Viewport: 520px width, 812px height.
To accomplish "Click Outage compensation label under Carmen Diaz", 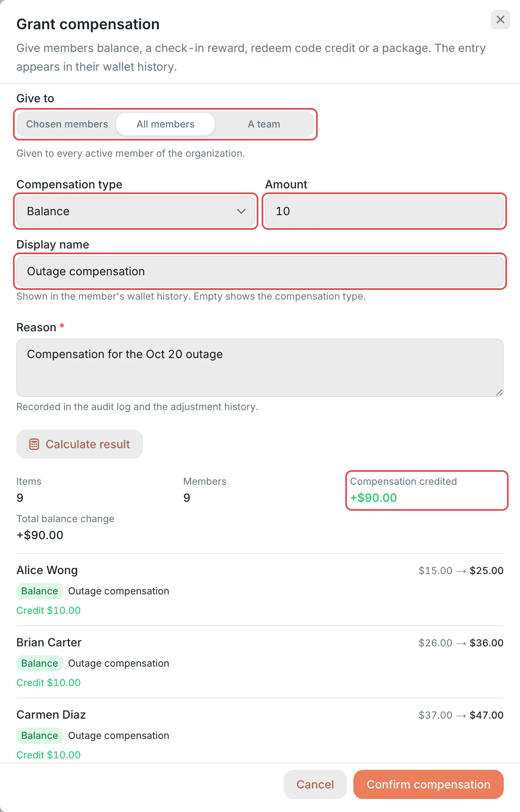I will pos(119,736).
